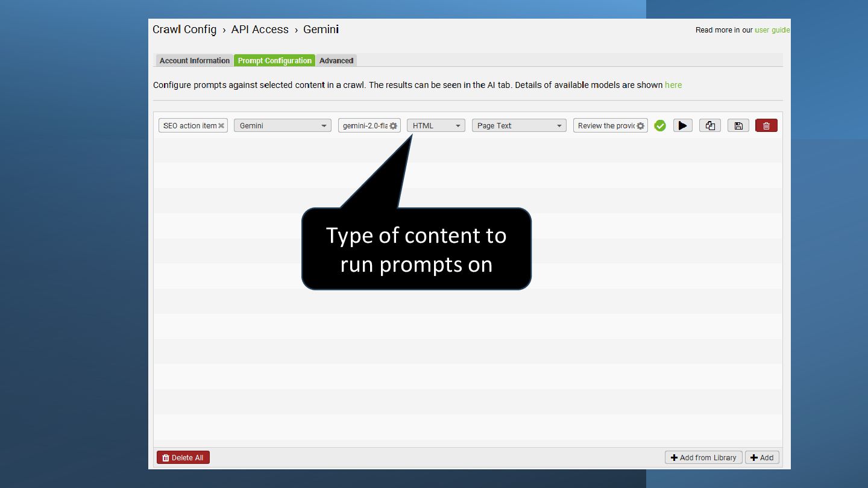868x488 pixels.
Task: Open the available models 'here' link
Action: (x=673, y=85)
